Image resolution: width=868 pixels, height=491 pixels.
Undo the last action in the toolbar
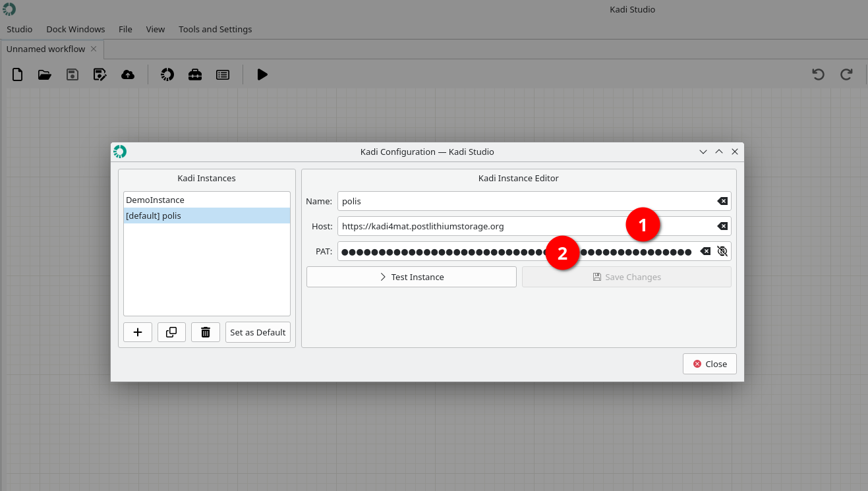[x=819, y=74]
